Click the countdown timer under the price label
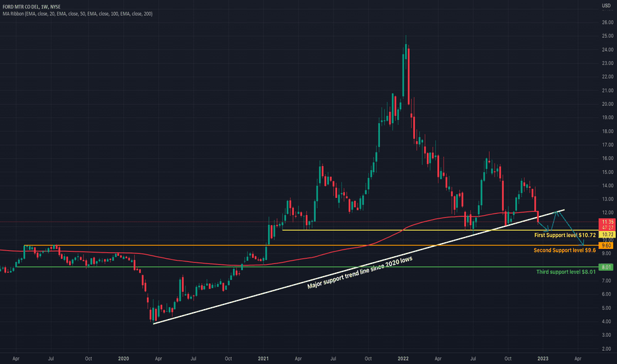The image size is (617, 364). point(608,228)
